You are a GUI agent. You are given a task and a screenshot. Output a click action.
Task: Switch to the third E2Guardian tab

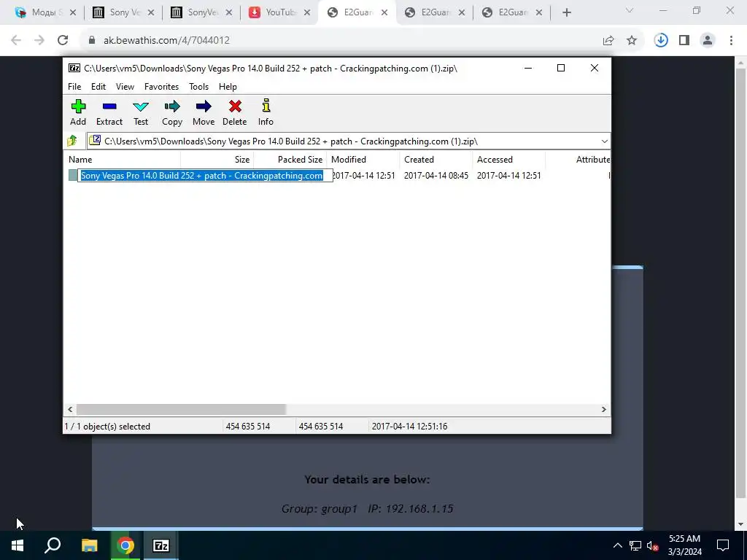[512, 12]
